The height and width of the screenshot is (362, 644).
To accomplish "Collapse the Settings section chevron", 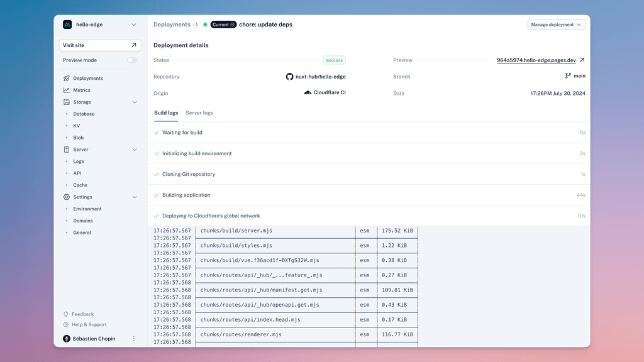I will tap(134, 197).
